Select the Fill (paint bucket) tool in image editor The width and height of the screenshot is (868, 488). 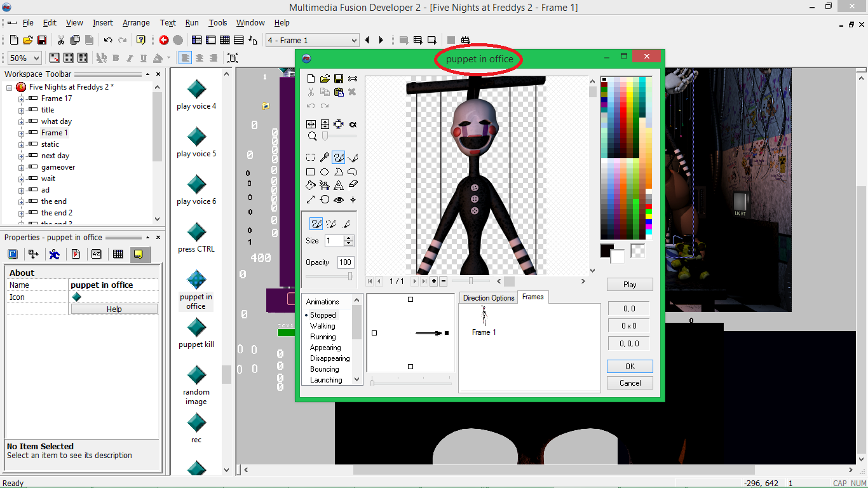(x=311, y=186)
